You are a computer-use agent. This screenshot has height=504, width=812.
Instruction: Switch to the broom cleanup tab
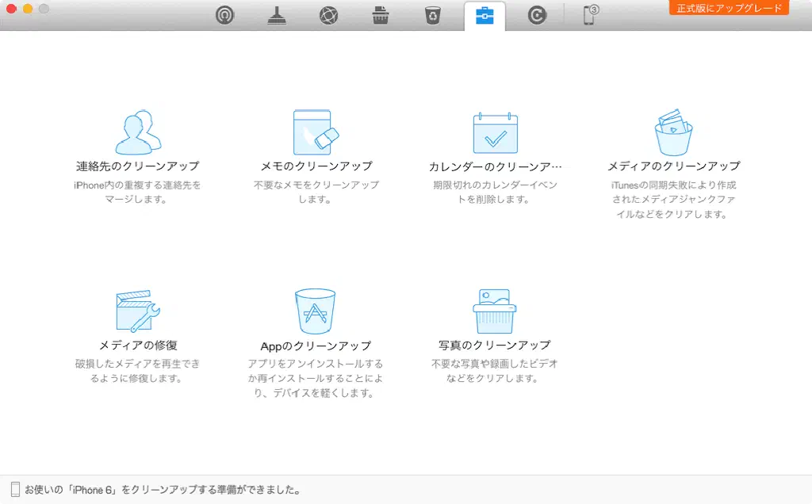coord(277,16)
